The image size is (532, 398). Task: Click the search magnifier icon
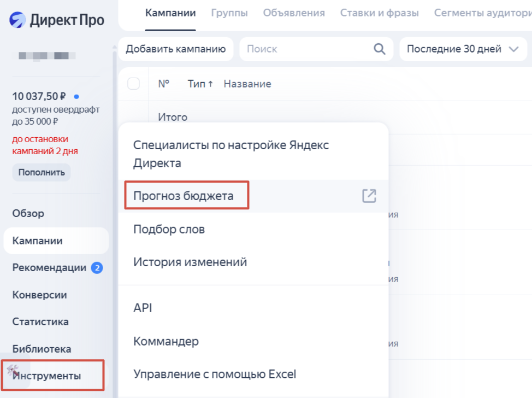(x=379, y=49)
